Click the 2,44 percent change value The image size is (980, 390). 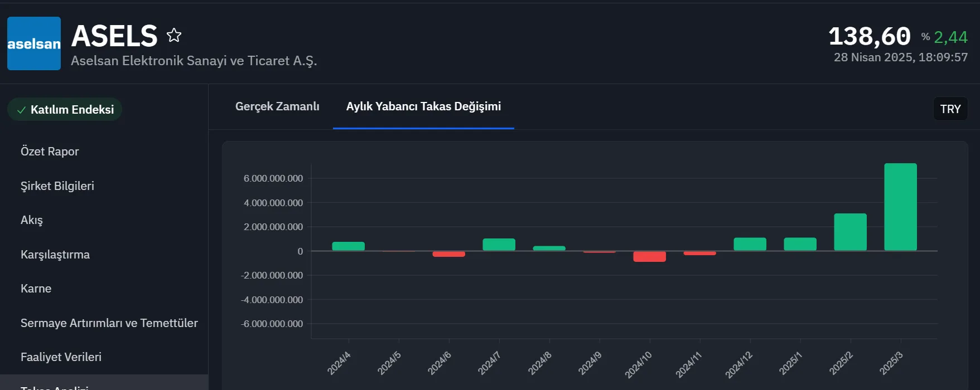click(x=950, y=37)
